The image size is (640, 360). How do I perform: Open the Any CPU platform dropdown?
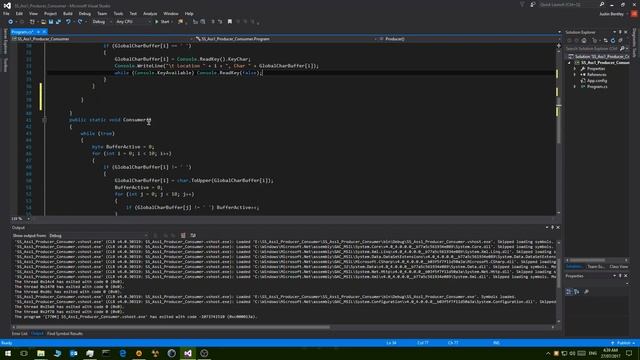(133, 22)
